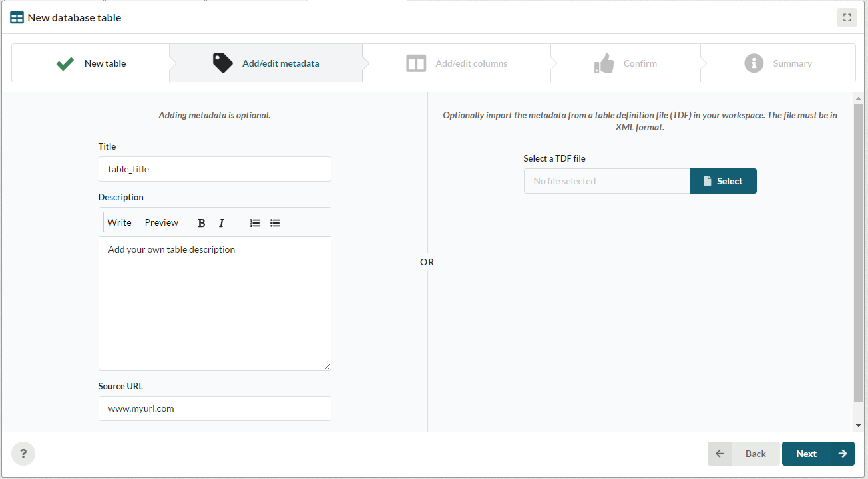Toggle italic formatting in description editor

click(x=222, y=223)
